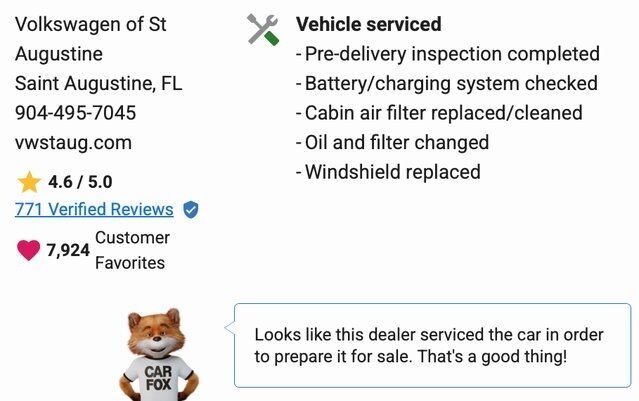
Task: Click the 7,924 customer favorites count
Action: 68,251
